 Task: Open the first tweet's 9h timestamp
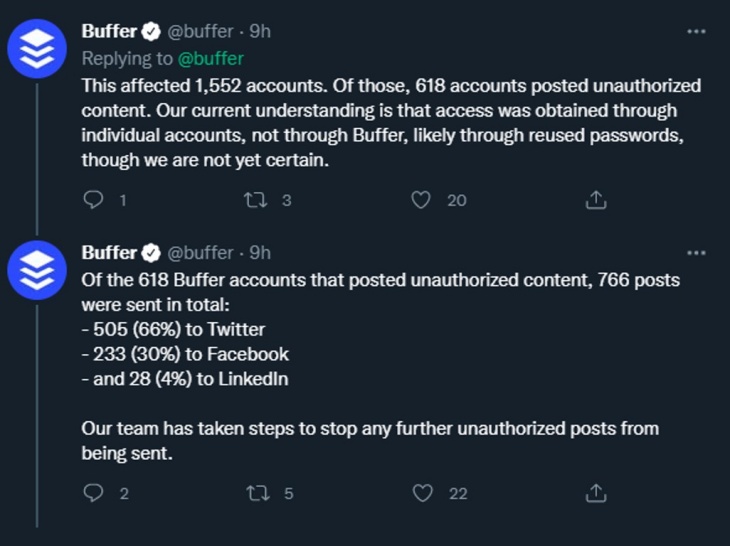click(x=260, y=32)
